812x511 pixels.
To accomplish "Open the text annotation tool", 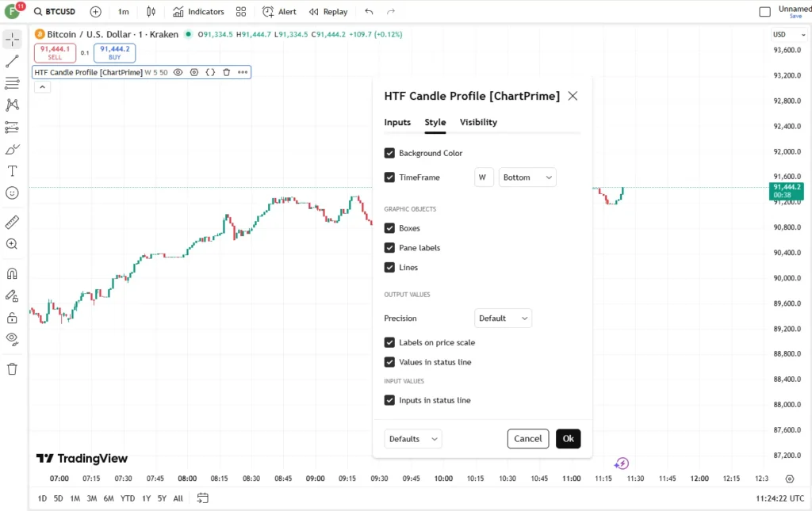I will click(x=12, y=171).
